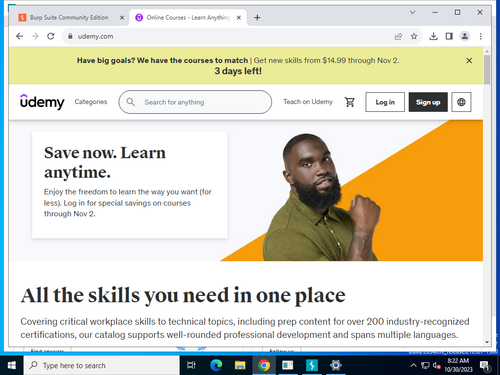500x375 pixels.
Task: Click the hero image of the man
Action: click(x=322, y=197)
